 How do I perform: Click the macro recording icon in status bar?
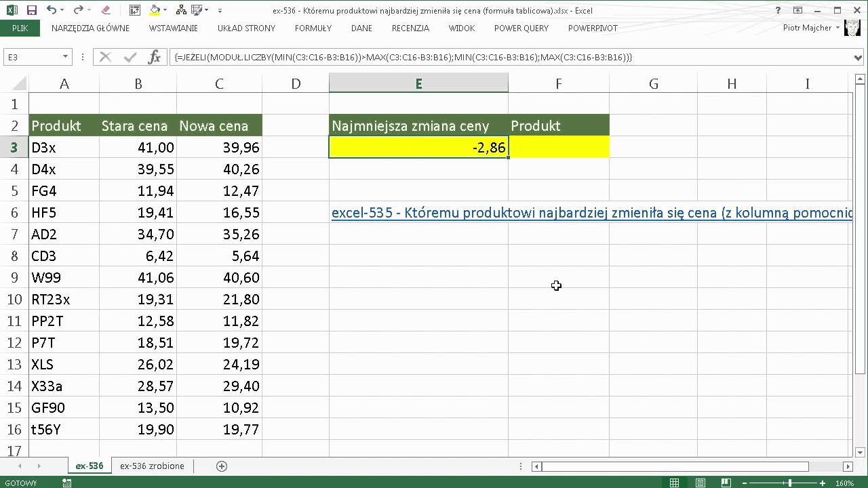point(66,483)
